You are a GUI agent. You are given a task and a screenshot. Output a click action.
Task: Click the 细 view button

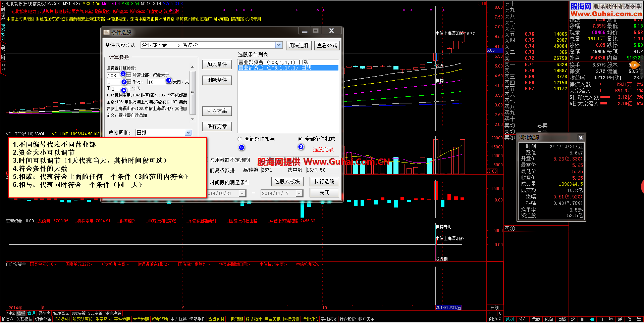coord(592,319)
